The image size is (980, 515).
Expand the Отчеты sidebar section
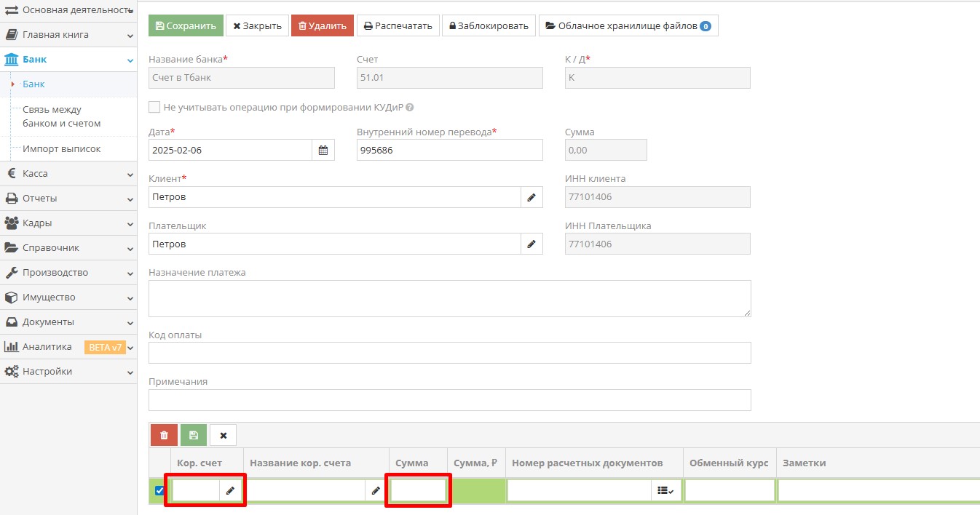click(68, 199)
